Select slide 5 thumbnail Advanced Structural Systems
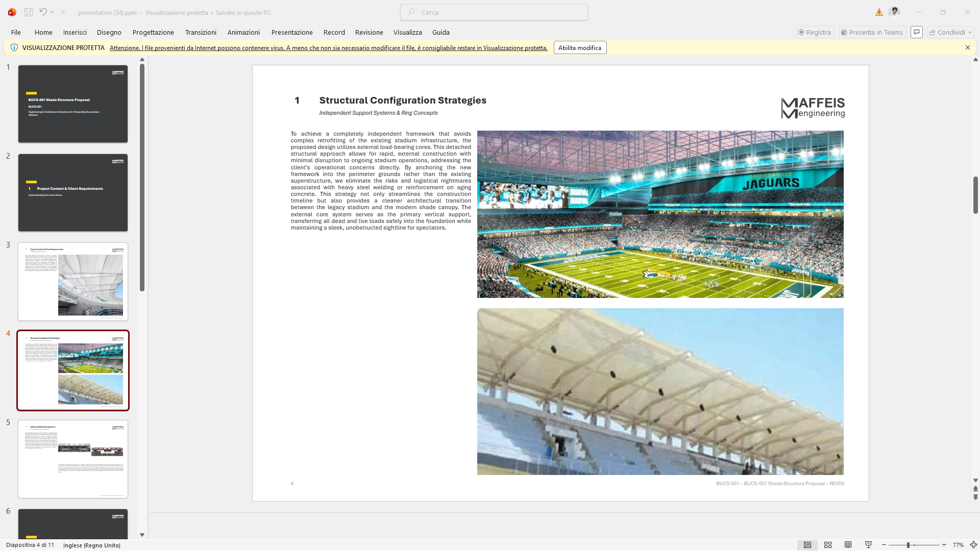Viewport: 980px width, 551px height. pos(73,459)
